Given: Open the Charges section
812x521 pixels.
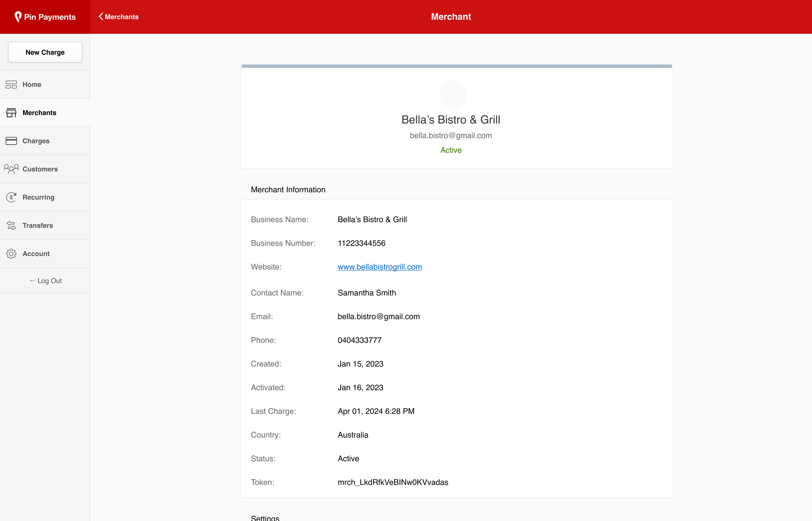Looking at the screenshot, I should (x=45, y=141).
